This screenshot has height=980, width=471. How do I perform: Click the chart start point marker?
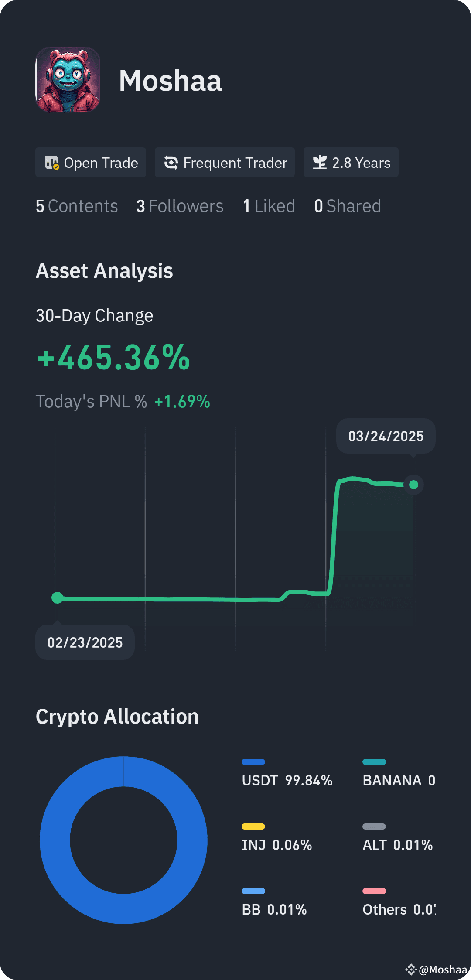[x=57, y=598]
